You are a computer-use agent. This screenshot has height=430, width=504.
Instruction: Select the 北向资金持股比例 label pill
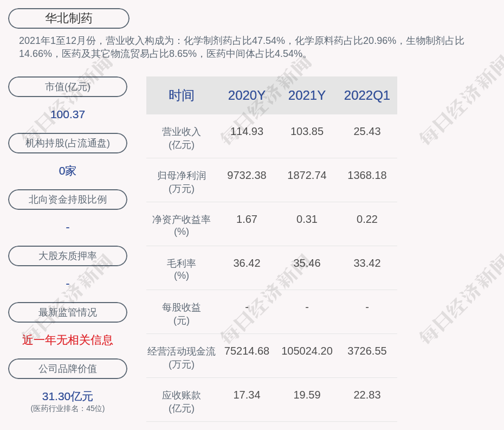tap(68, 200)
